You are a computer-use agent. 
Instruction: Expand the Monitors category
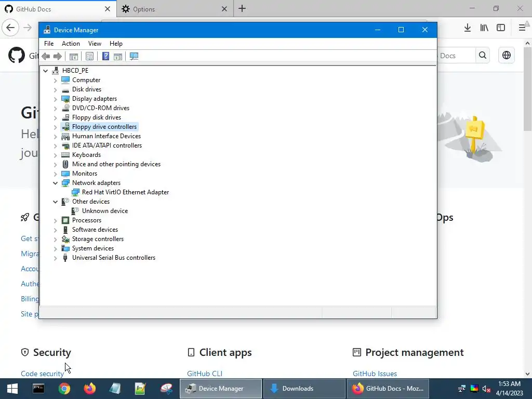click(x=55, y=174)
